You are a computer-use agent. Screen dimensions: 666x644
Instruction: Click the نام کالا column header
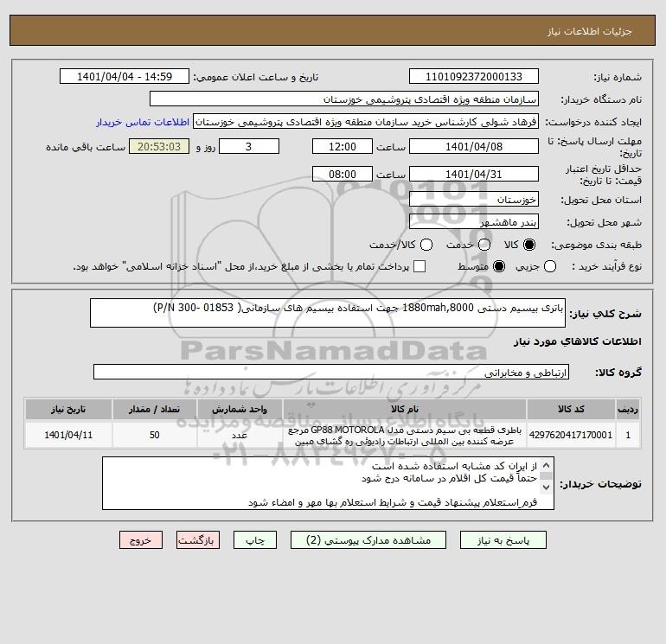click(x=405, y=409)
